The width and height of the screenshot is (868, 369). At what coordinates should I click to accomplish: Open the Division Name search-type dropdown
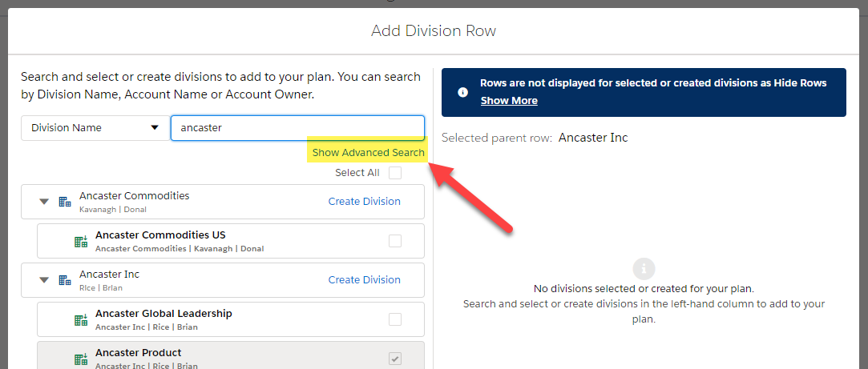pos(95,128)
